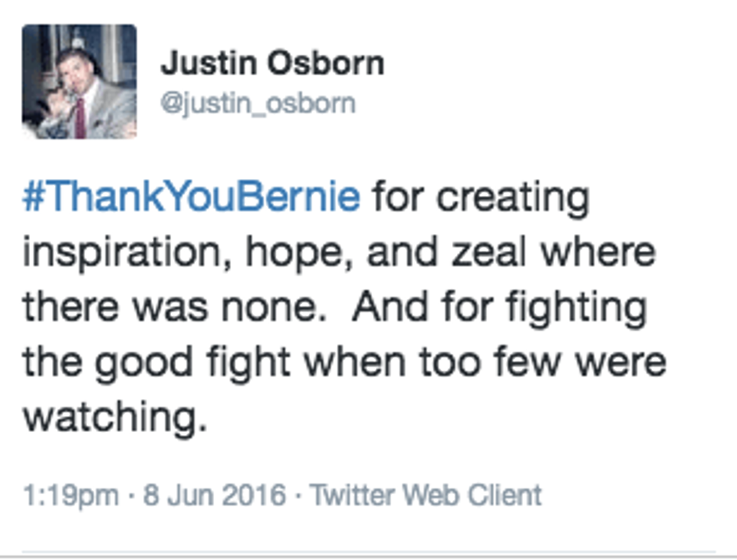The image size is (737, 560).
Task: Click the word "zeal" in the tweet text
Action: pos(488,253)
